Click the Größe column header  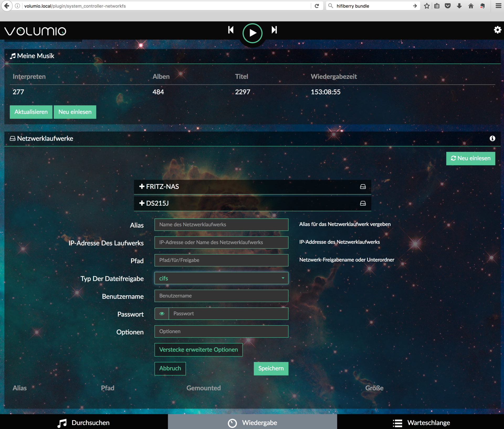click(374, 388)
